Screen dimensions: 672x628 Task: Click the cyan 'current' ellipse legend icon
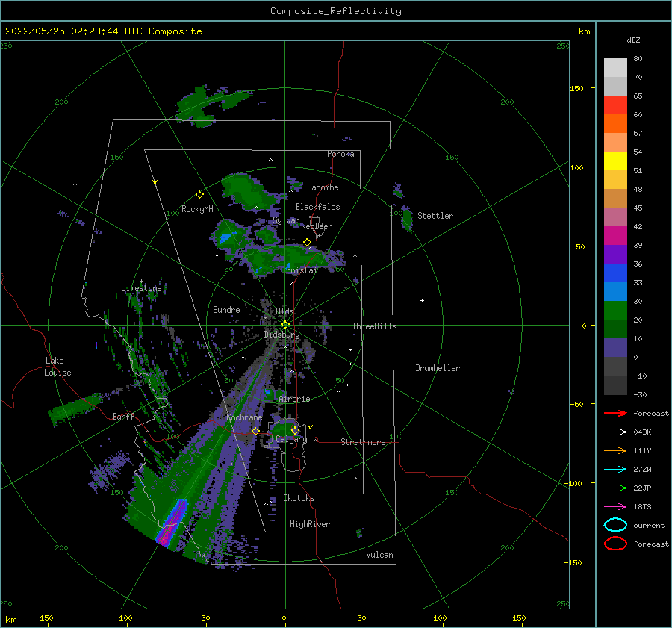[x=615, y=525]
